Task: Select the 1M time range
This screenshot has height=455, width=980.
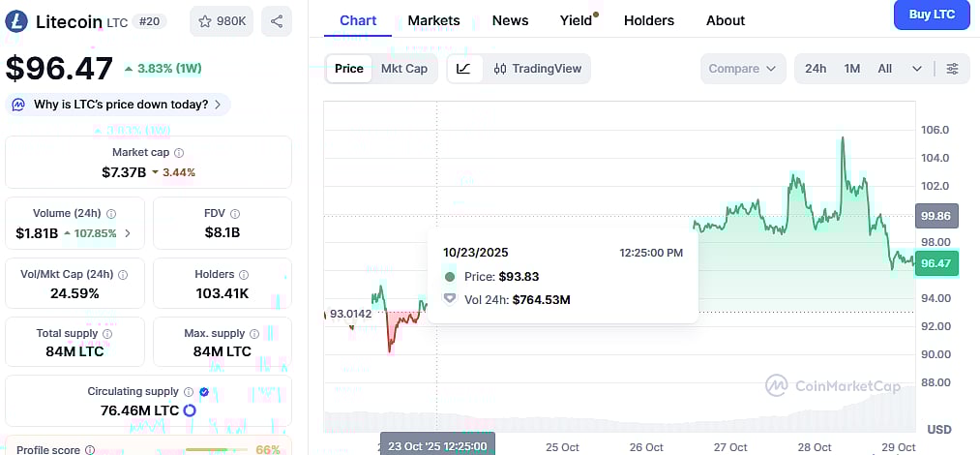Action: point(851,69)
